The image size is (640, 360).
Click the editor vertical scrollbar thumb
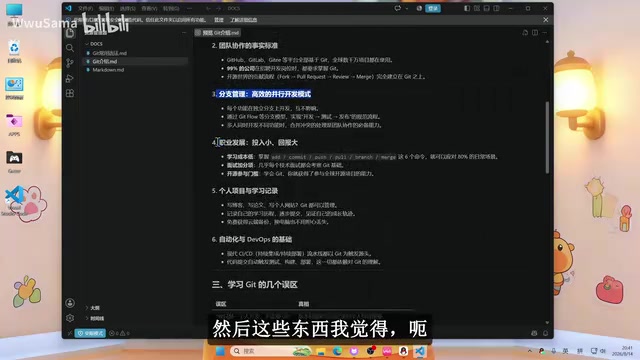pyautogui.click(x=547, y=138)
